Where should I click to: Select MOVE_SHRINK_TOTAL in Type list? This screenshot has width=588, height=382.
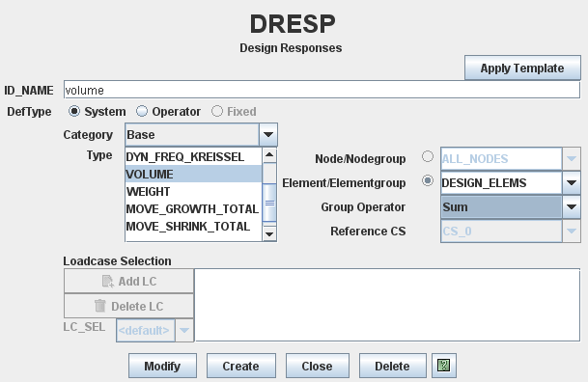click(x=193, y=226)
